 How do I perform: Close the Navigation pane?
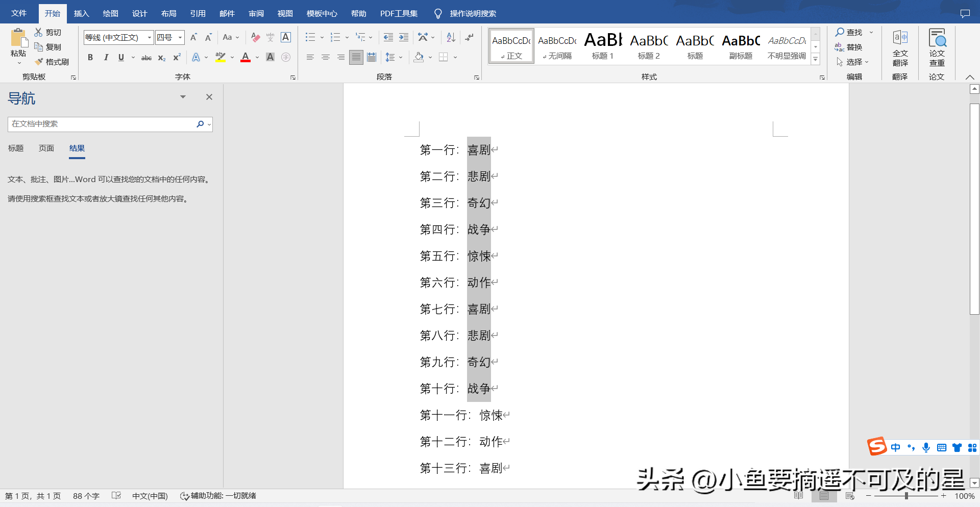(x=209, y=97)
